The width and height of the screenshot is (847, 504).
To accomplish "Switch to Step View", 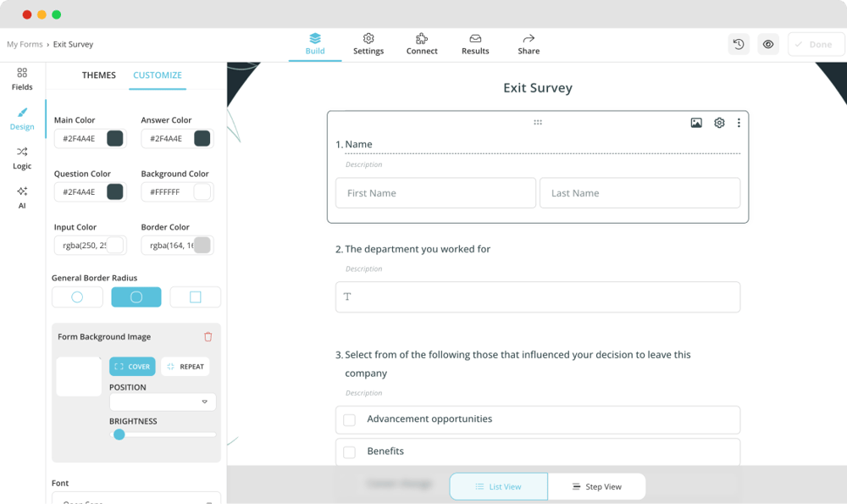I will (x=596, y=487).
